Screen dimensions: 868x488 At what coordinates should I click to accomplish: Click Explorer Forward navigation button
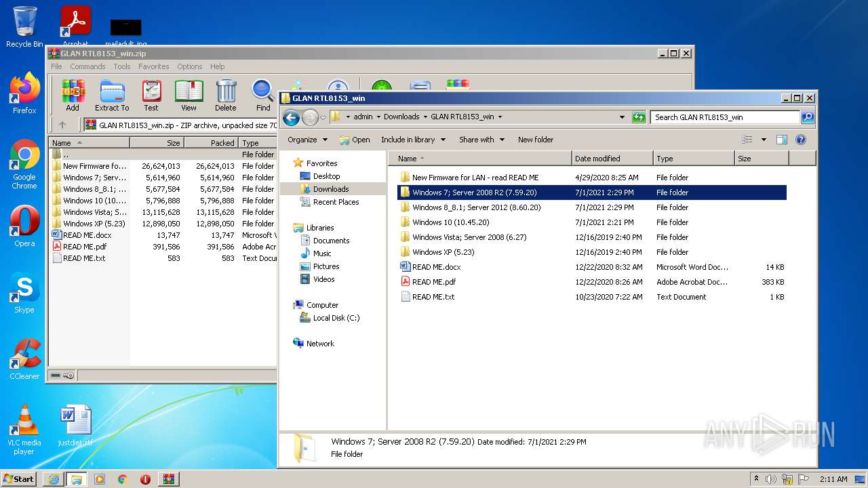coord(311,117)
